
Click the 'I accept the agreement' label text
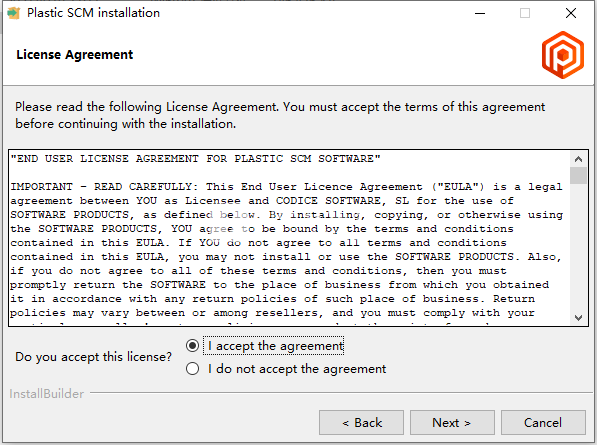[276, 346]
